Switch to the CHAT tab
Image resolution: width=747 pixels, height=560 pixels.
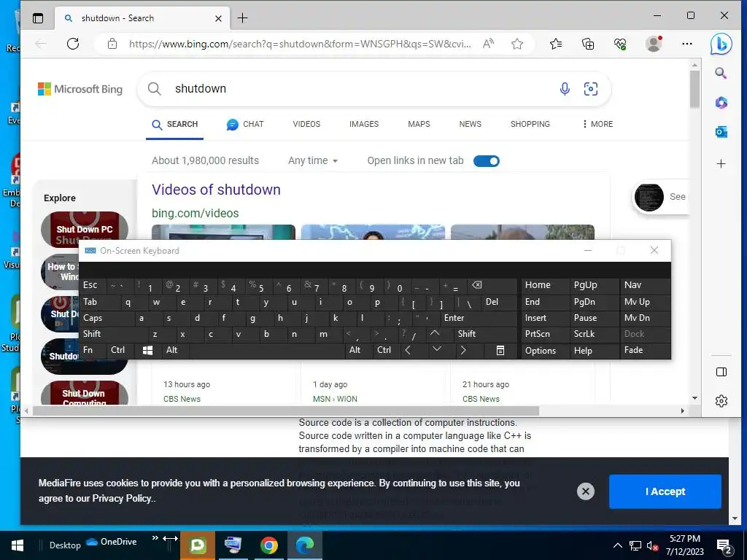click(245, 124)
